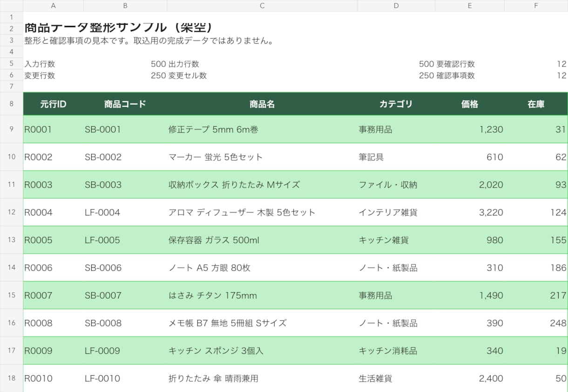Click the 価格 header cell

coord(470,104)
